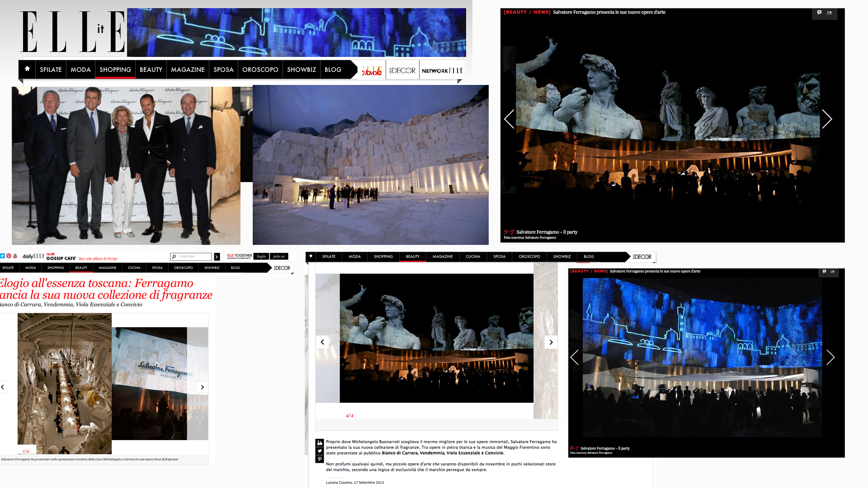868x488 pixels.
Task: Pin article using Pinterest icon beside text
Action: pyautogui.click(x=320, y=459)
